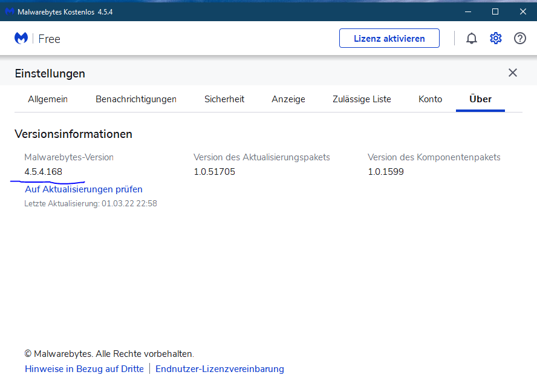Close the Einstellungen panel

513,73
